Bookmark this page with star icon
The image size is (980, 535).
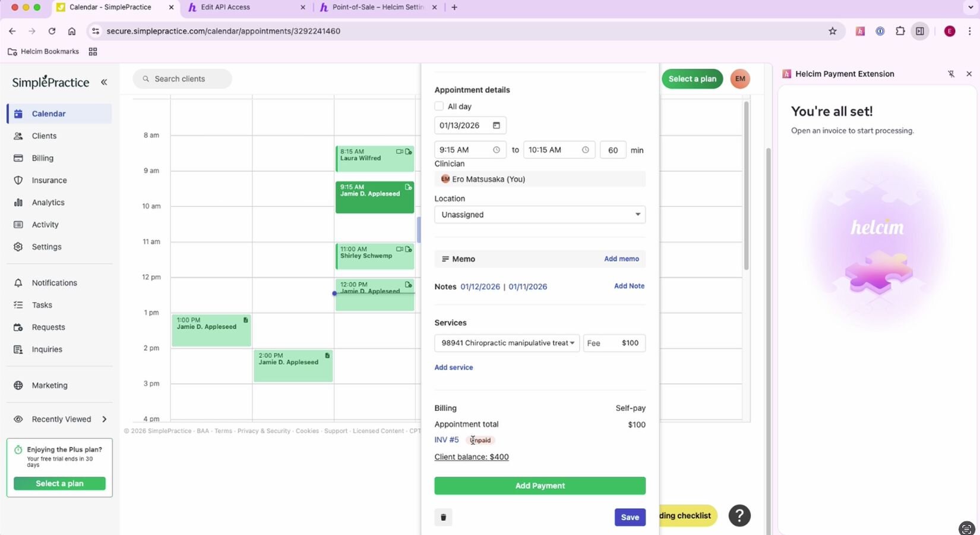833,32
